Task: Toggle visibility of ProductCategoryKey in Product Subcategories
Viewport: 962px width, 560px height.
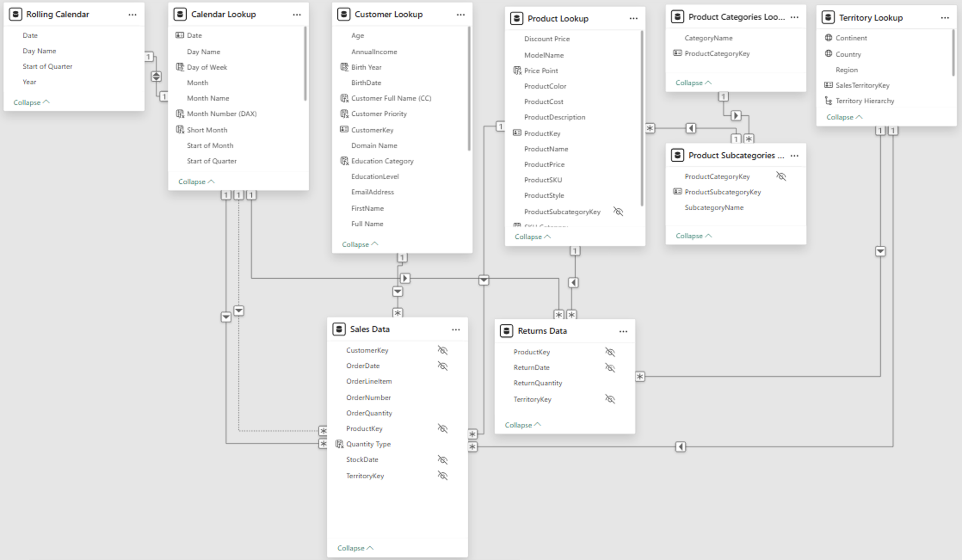Action: [x=781, y=176]
